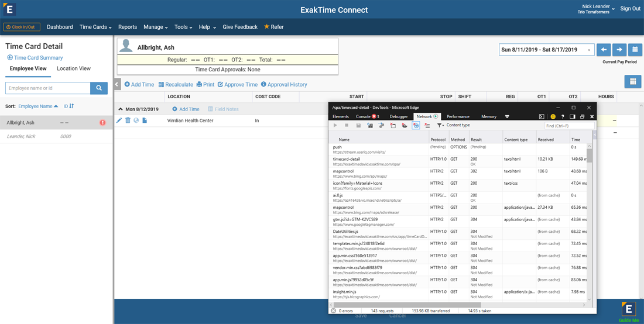
Task: Open the Dashboard menu item
Action: click(60, 27)
